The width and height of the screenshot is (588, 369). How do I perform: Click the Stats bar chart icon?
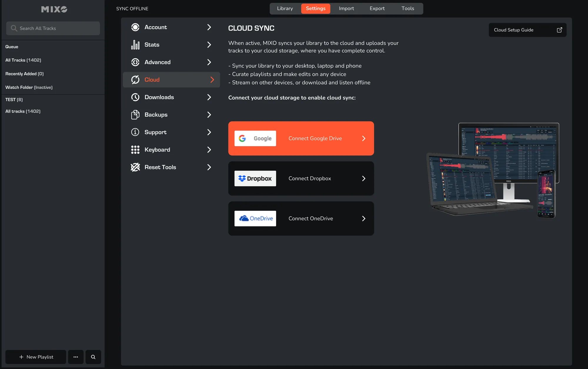pos(135,45)
